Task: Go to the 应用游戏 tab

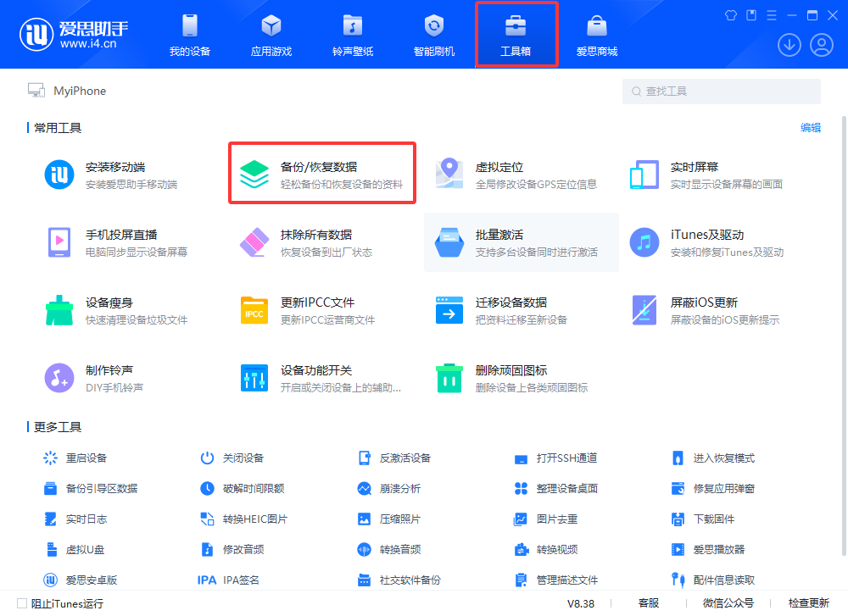Action: coord(271,35)
